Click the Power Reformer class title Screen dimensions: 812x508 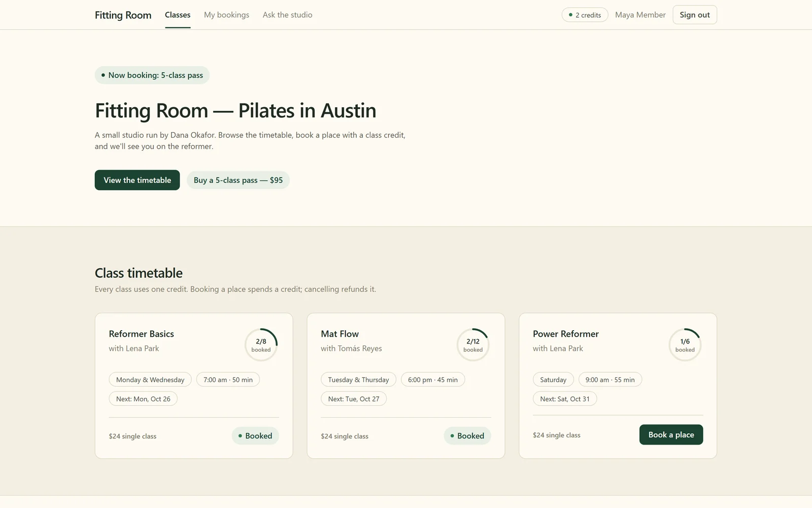click(565, 334)
